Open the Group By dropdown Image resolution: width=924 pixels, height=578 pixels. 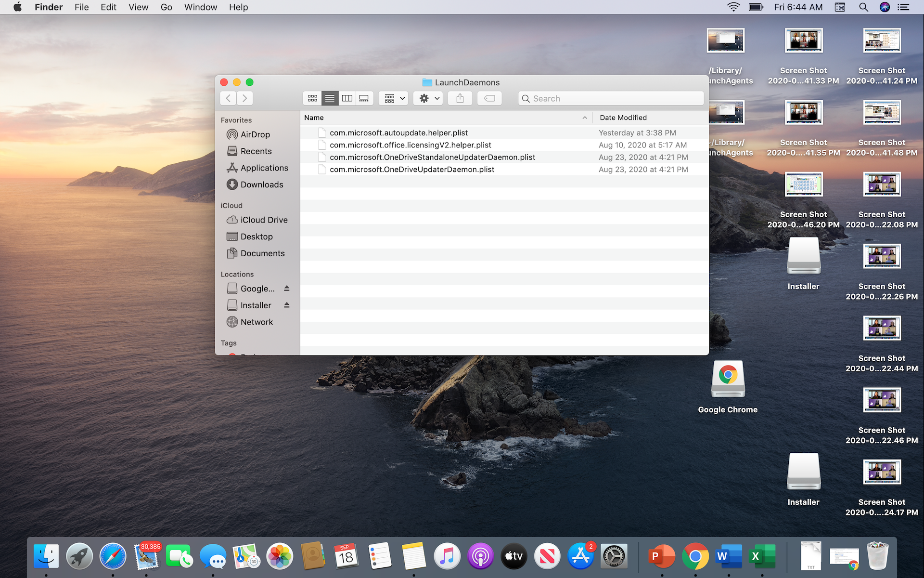click(x=394, y=98)
